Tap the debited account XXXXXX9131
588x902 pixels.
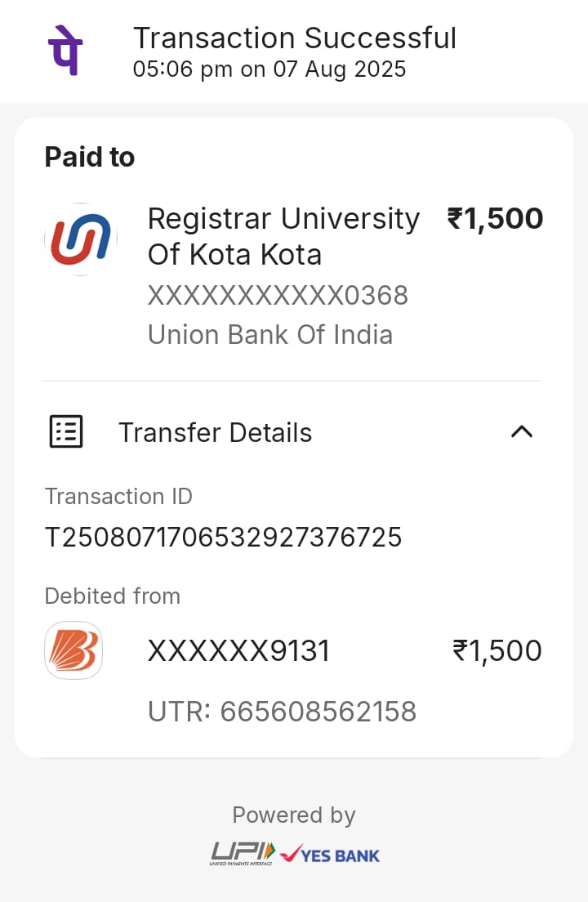click(x=238, y=651)
